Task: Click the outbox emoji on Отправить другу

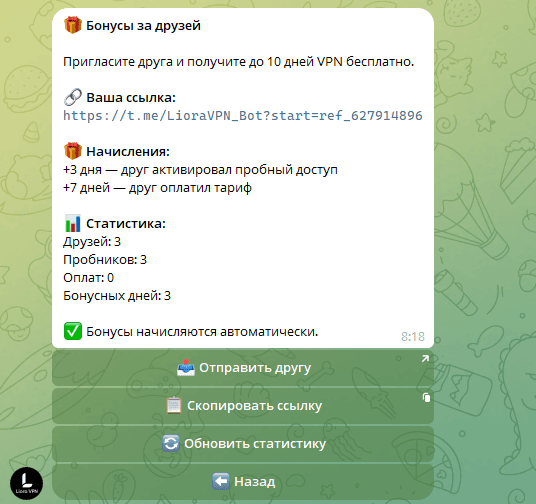Action: pos(186,368)
